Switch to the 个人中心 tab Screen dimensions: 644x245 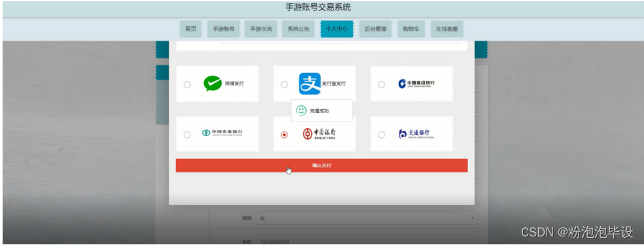(337, 29)
